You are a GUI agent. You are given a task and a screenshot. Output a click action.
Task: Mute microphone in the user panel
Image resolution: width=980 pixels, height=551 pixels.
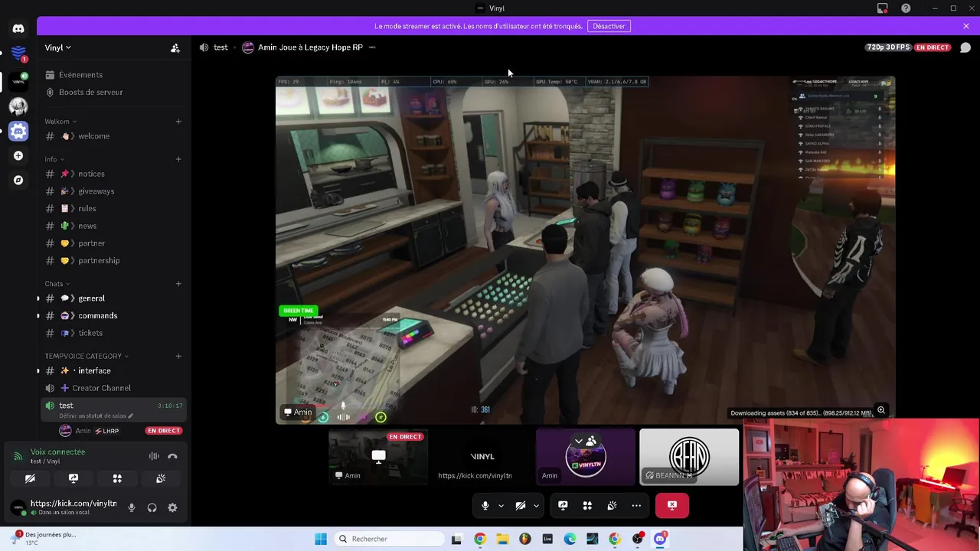pos(132,507)
